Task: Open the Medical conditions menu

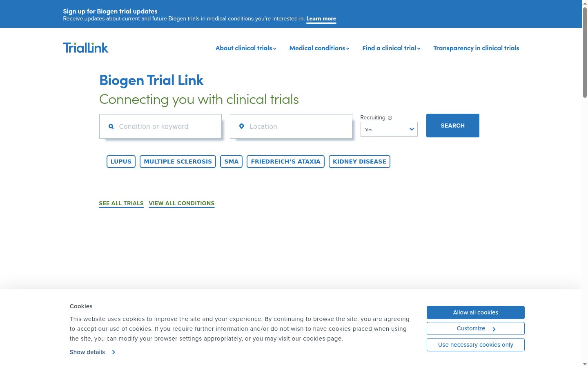Action: coord(319,48)
